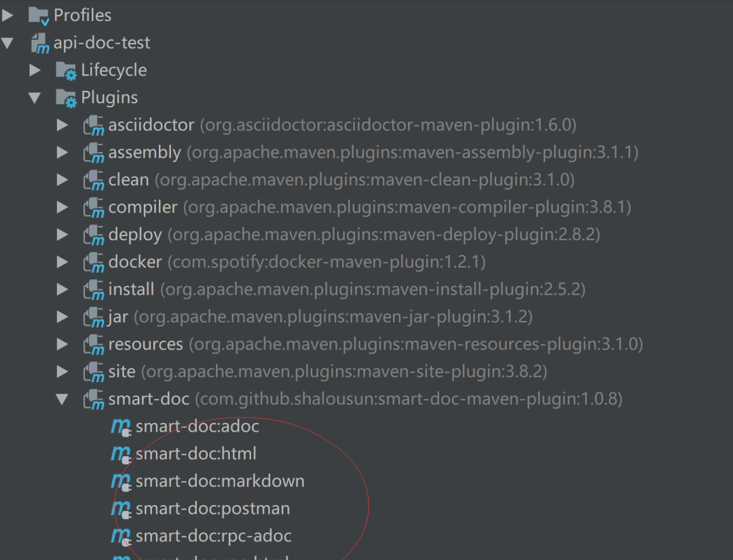The width and height of the screenshot is (733, 560).
Task: Expand the Lifecycle node
Action: click(35, 70)
